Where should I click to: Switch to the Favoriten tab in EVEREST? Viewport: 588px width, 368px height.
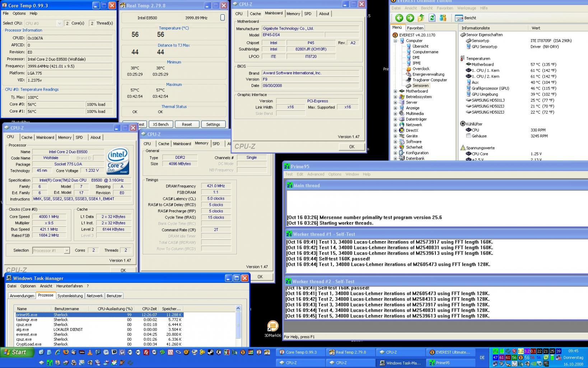coord(415,28)
